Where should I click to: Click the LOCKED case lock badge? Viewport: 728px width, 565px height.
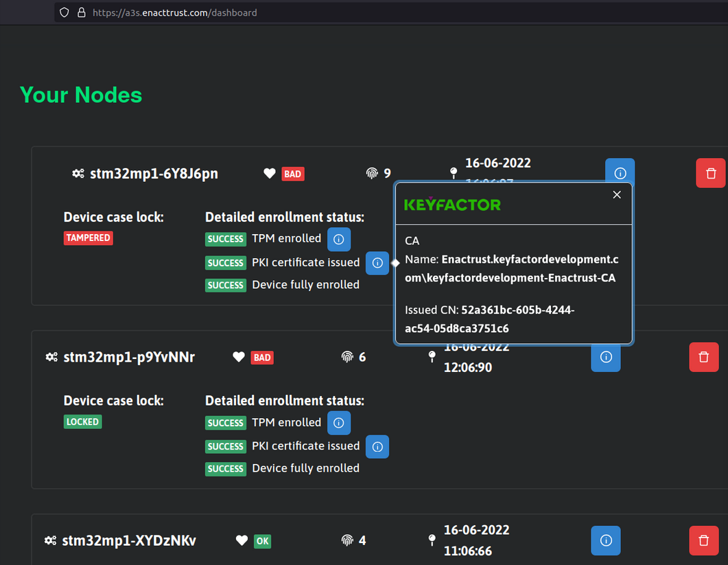click(83, 422)
